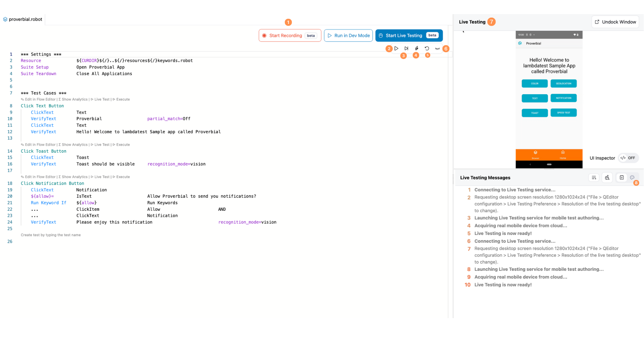Click the skip-to-next step icon in the editor toolbar
Image resolution: width=644 pixels, height=338 pixels.
click(406, 48)
